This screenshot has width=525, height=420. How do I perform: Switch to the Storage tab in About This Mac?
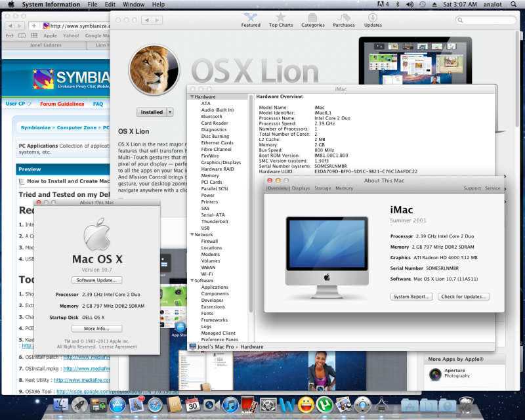(x=322, y=188)
